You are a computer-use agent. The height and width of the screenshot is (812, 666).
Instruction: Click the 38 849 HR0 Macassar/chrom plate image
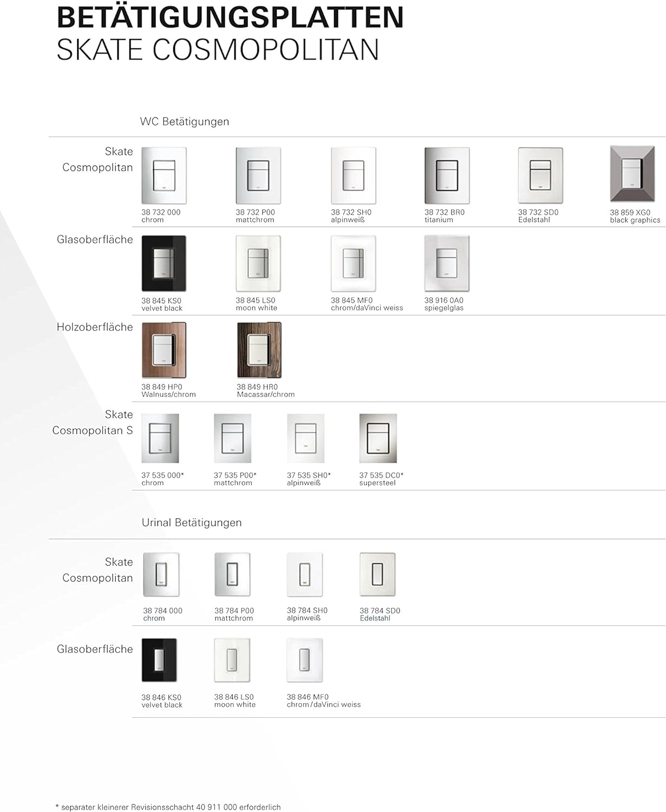coord(259,351)
